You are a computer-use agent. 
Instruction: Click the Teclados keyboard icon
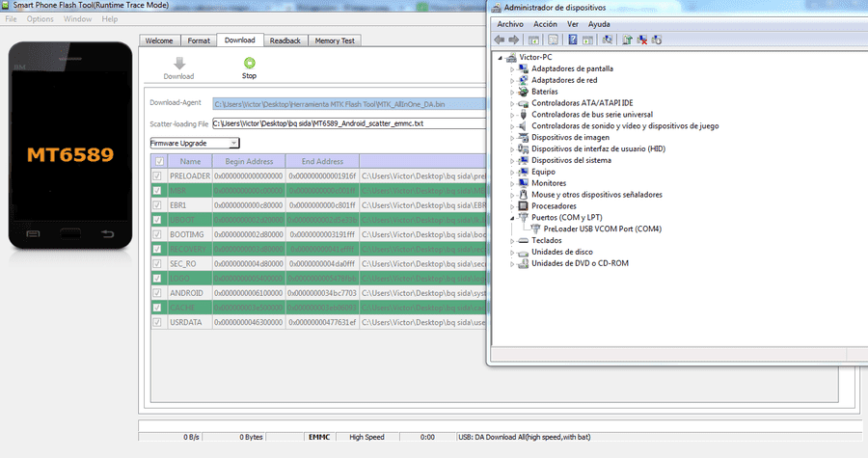[x=523, y=241]
